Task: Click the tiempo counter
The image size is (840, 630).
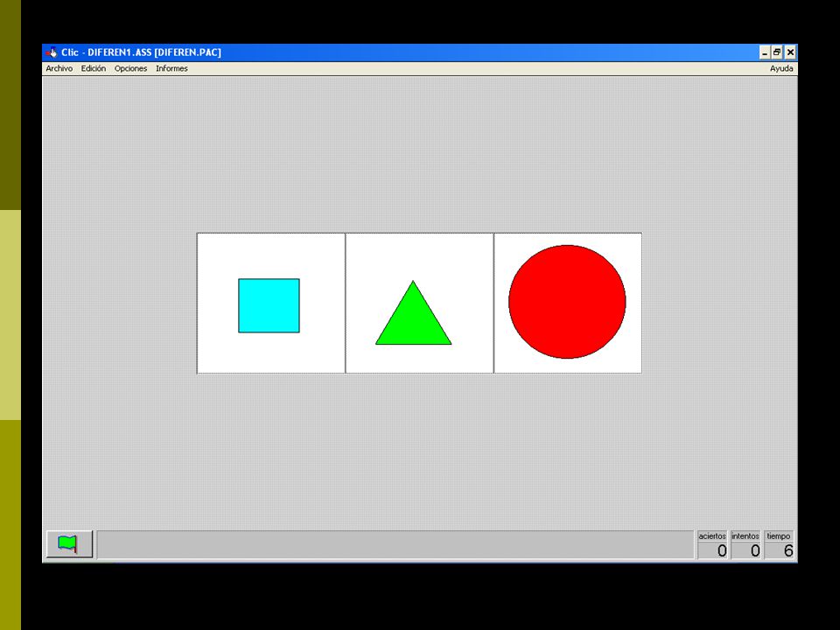Action: point(779,545)
